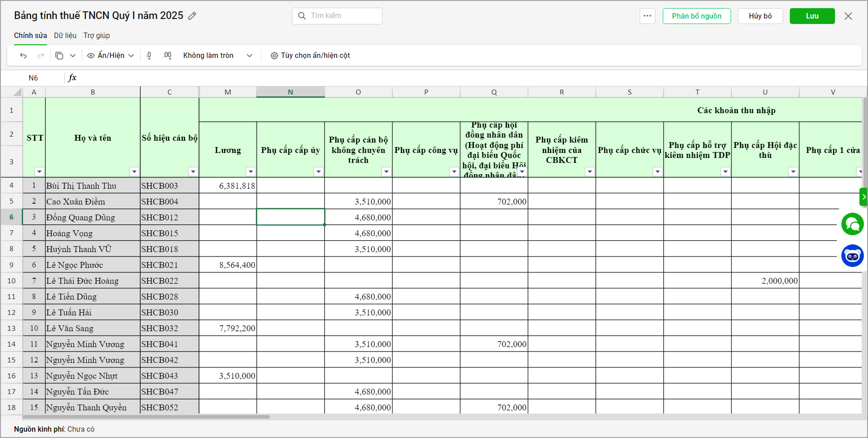Open the green chat support icon
Image resolution: width=868 pixels, height=438 pixels.
pos(852,224)
